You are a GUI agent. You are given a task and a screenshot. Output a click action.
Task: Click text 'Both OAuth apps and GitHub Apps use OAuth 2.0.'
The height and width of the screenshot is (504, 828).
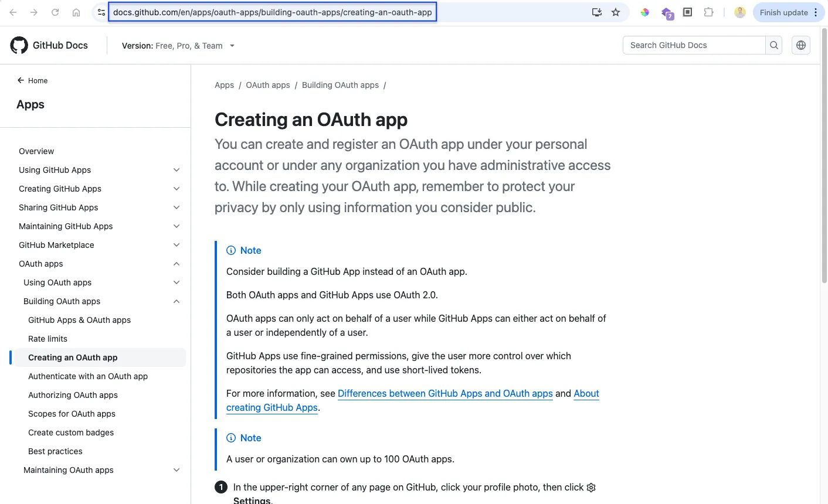point(332,295)
